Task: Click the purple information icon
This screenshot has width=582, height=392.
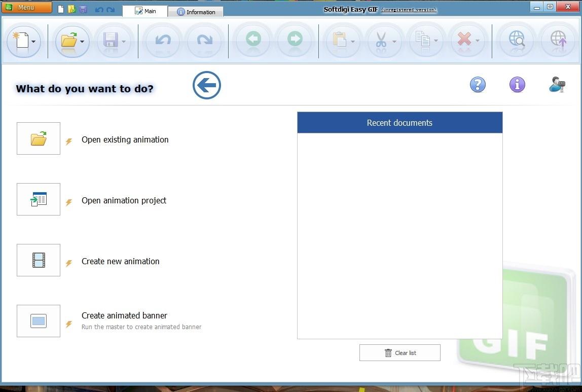Action: point(517,85)
